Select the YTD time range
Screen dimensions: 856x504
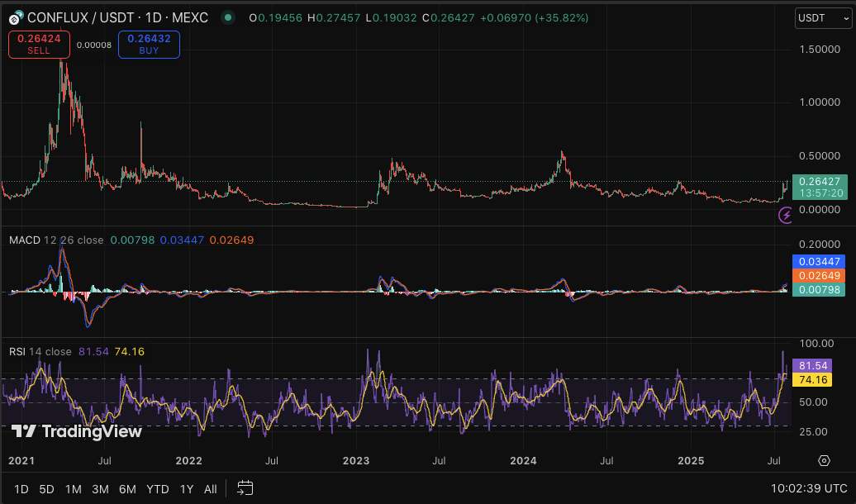tap(157, 488)
